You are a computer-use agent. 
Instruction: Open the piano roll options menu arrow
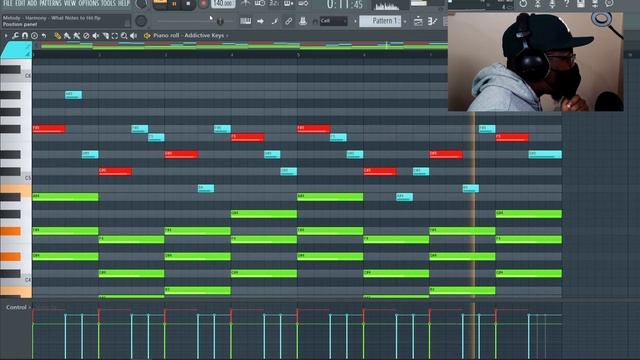click(x=6, y=36)
